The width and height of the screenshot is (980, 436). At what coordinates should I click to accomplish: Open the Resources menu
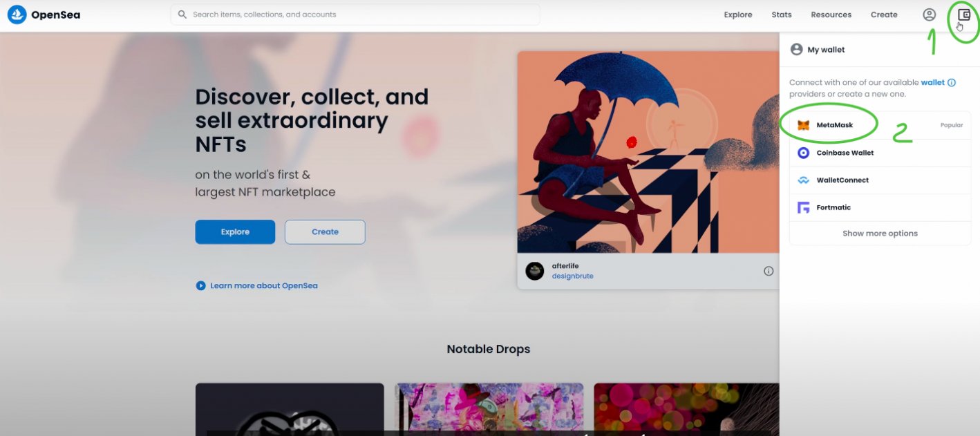tap(831, 15)
